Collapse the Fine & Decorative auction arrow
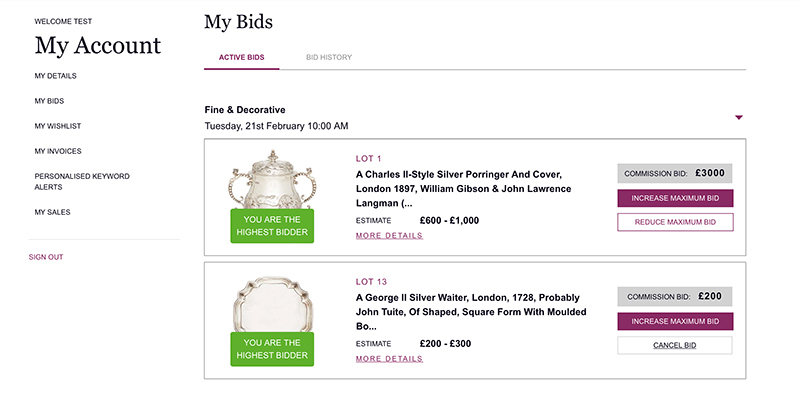800x415 pixels. (739, 118)
